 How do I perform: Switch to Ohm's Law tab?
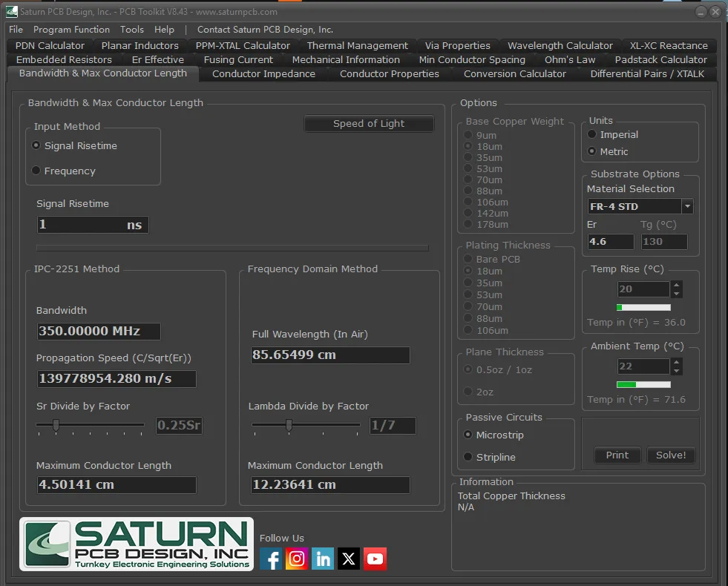click(x=570, y=60)
